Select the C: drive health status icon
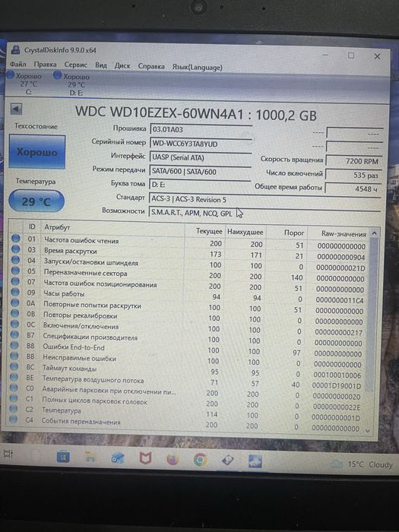Viewport: 399px width, 532px height. coord(11,75)
